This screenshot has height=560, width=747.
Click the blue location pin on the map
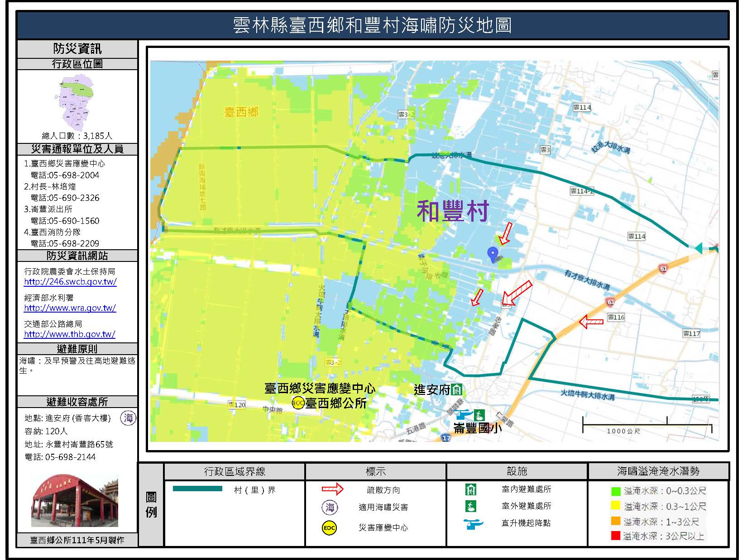click(x=493, y=255)
